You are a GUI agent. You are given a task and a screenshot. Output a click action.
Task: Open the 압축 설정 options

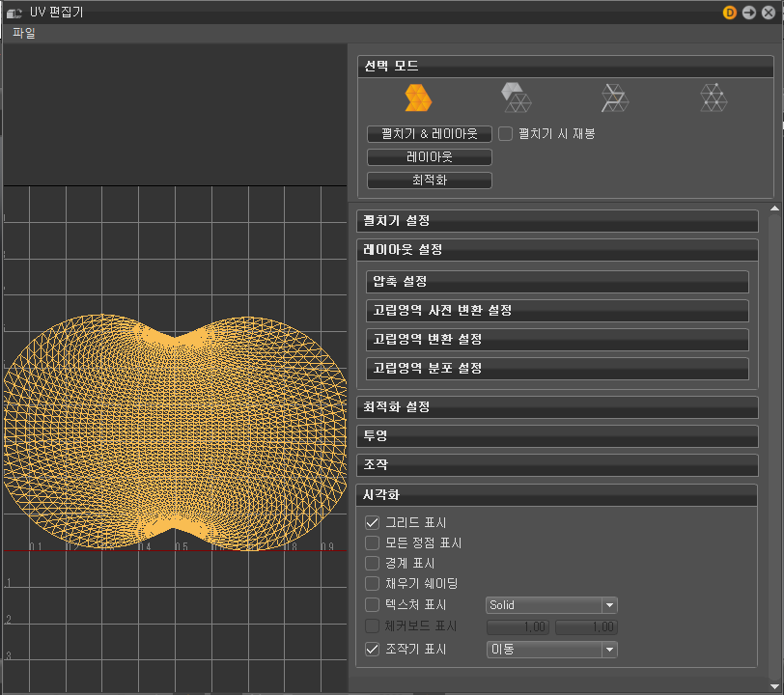pos(557,282)
